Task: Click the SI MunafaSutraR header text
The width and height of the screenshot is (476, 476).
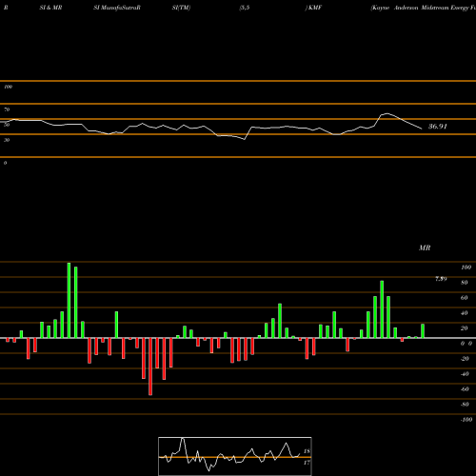Action: [x=117, y=8]
